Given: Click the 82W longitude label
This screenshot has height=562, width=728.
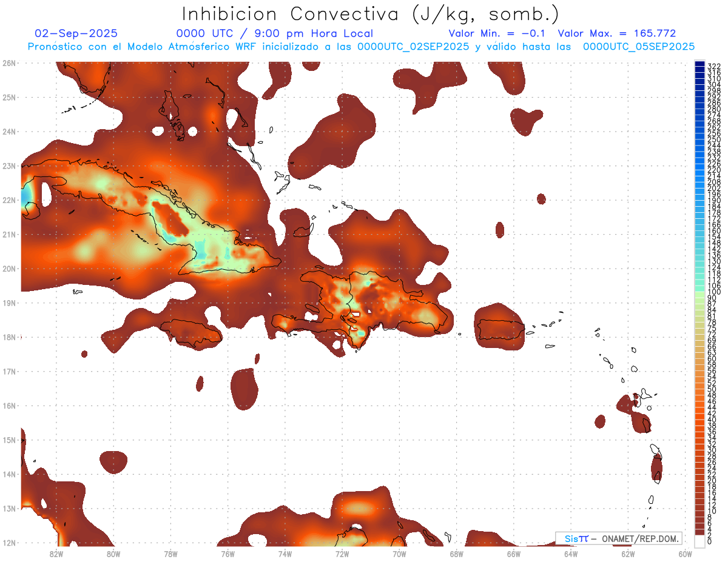Looking at the screenshot, I should (56, 554).
